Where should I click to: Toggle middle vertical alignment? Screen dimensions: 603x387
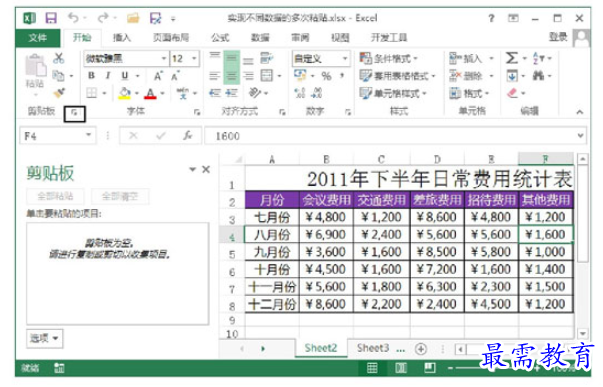(x=232, y=59)
